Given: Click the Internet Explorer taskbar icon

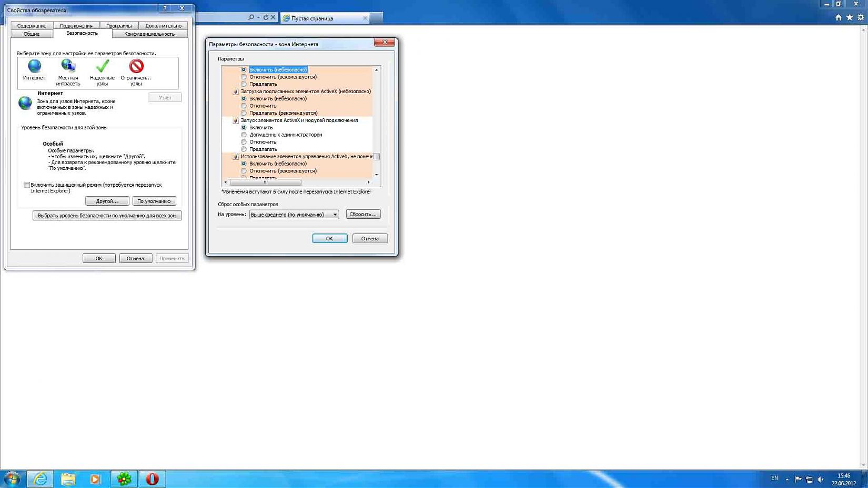Looking at the screenshot, I should (x=40, y=479).
